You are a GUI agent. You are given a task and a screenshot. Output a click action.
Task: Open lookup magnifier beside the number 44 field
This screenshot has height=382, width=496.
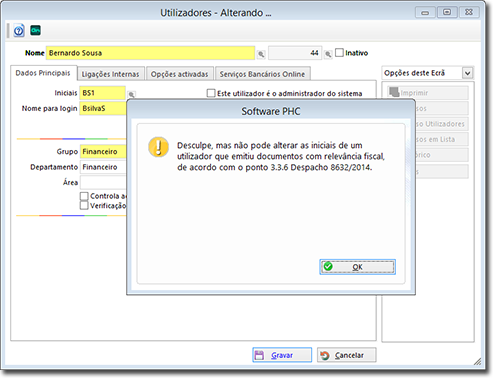(x=328, y=54)
